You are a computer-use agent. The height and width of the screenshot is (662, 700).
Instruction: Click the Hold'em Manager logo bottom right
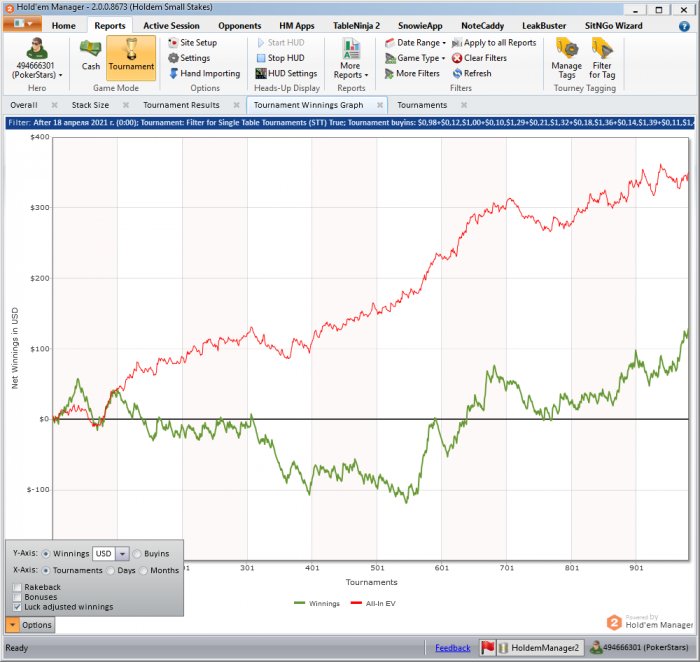click(650, 621)
